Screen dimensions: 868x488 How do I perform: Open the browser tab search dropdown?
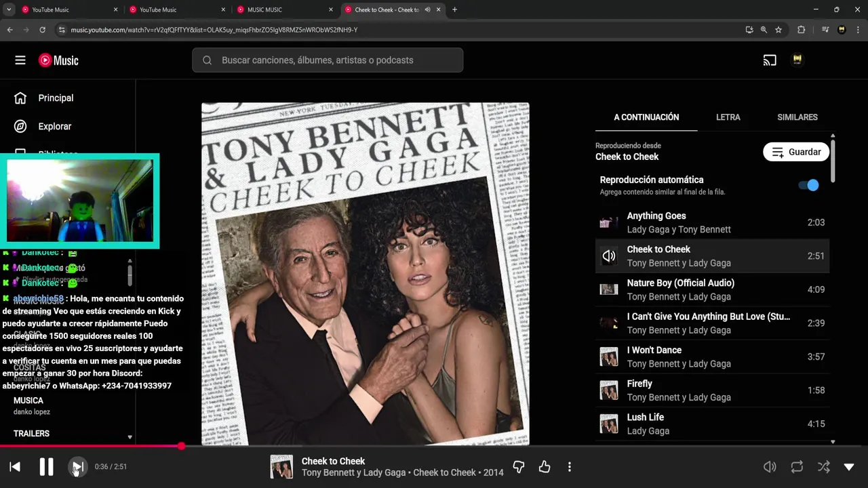point(9,9)
